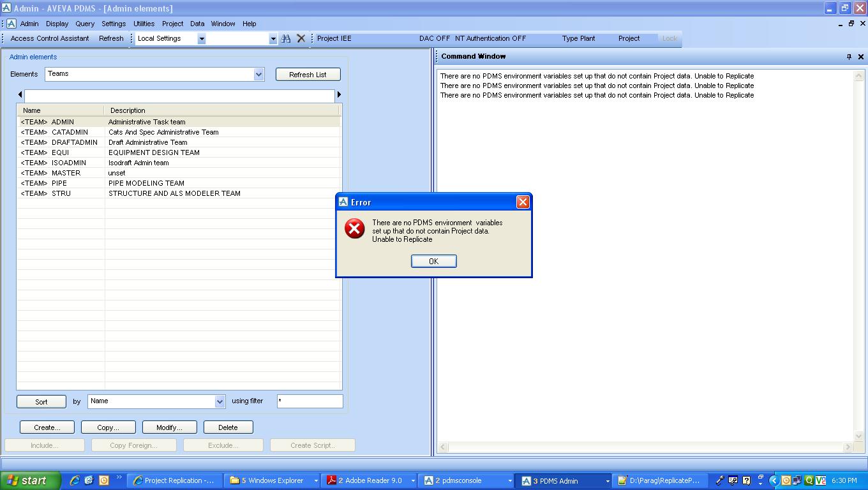Click 'STRUCTURE AND ALS MODELER TEAM' description
The width and height of the screenshot is (868, 490).
pyautogui.click(x=174, y=193)
